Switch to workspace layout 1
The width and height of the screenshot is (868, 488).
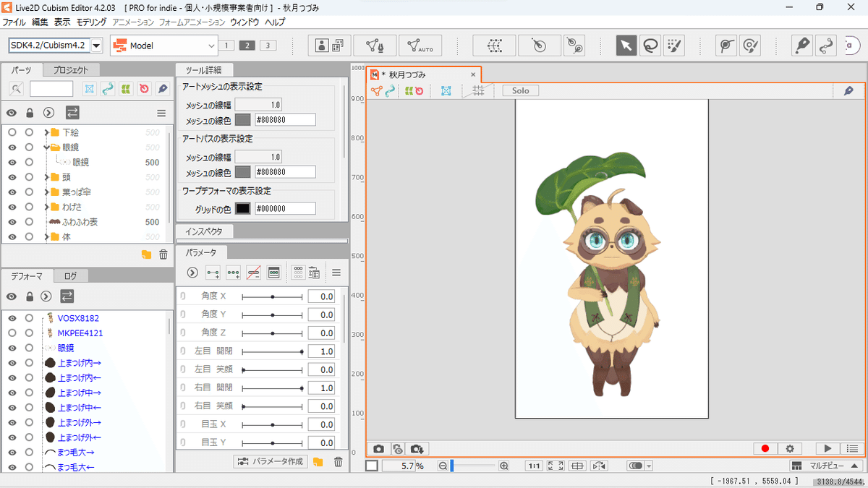(226, 46)
